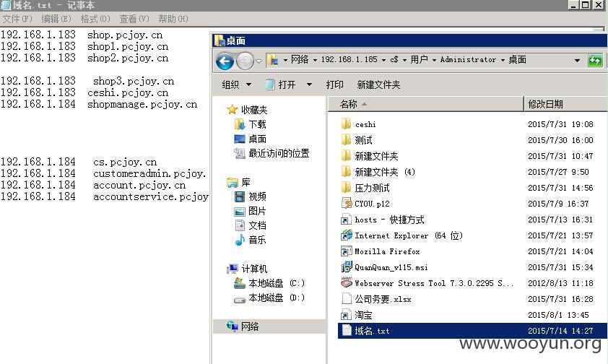The width and height of the screenshot is (608, 364).
Task: Click the 本地磁盘 (D:) drive icon
Action: (x=239, y=298)
